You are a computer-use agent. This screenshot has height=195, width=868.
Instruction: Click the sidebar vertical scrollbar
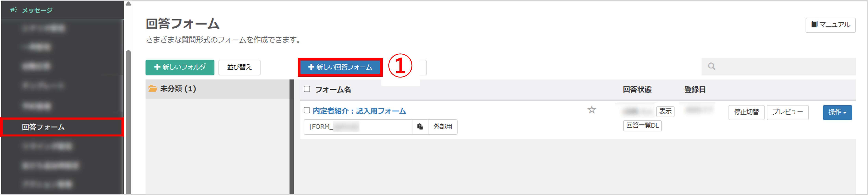tap(128, 121)
